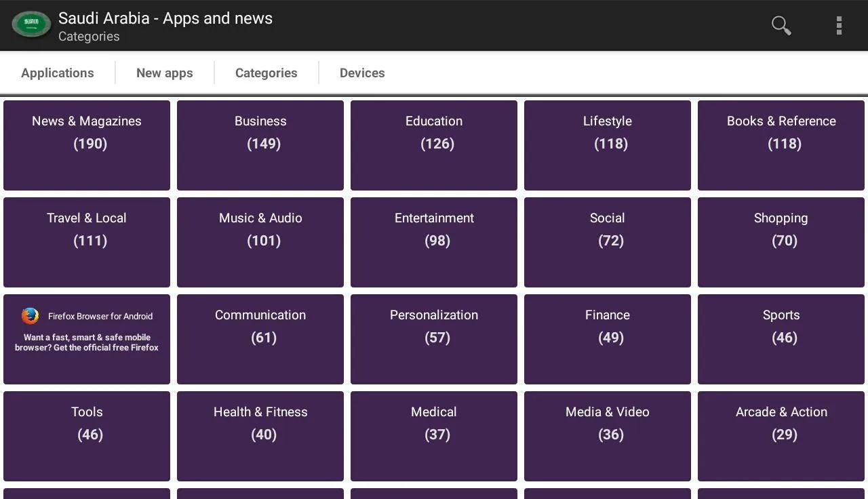This screenshot has height=499, width=868.
Task: Open the Media & Video category
Action: point(608,436)
